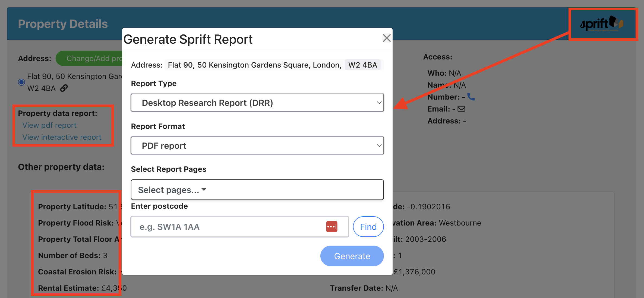Click the W2 4BA postcode in dialog address
The width and height of the screenshot is (644, 298).
[x=363, y=65]
